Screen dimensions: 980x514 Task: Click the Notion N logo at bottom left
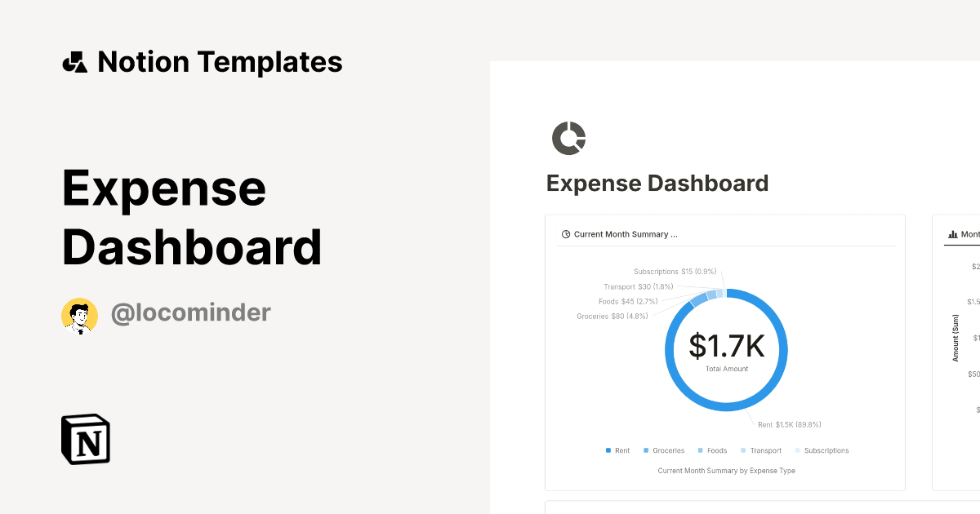point(84,439)
